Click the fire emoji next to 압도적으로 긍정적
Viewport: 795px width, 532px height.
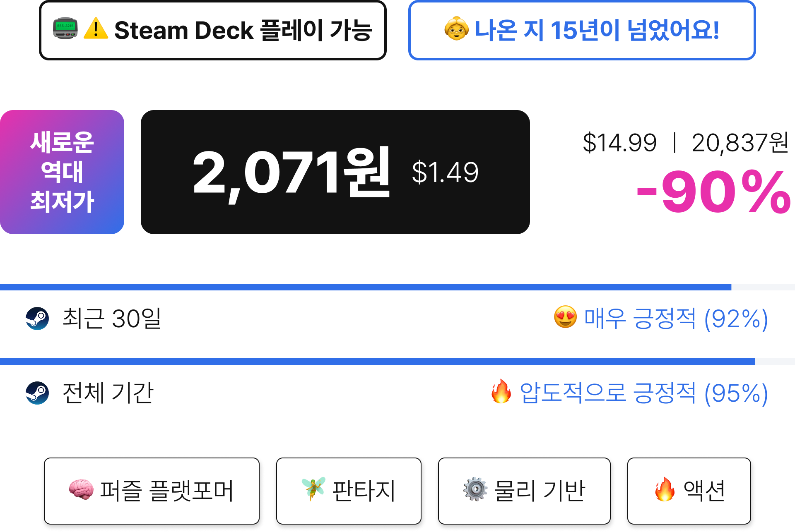click(x=501, y=391)
